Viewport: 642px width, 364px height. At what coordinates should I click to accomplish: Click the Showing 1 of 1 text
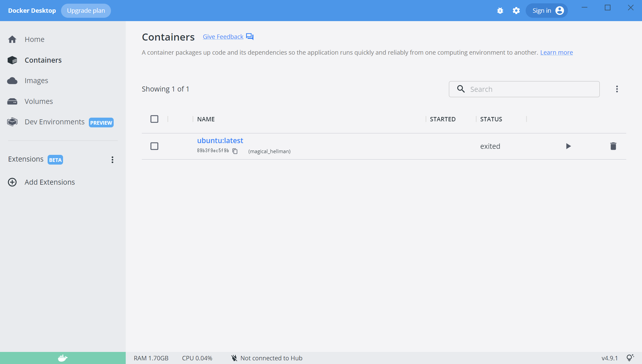click(166, 89)
